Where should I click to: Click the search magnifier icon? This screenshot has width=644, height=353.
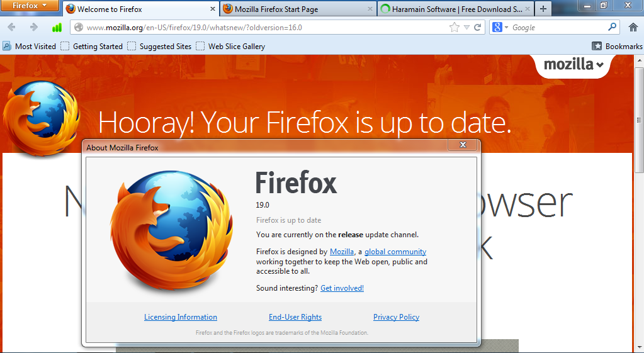click(x=612, y=27)
